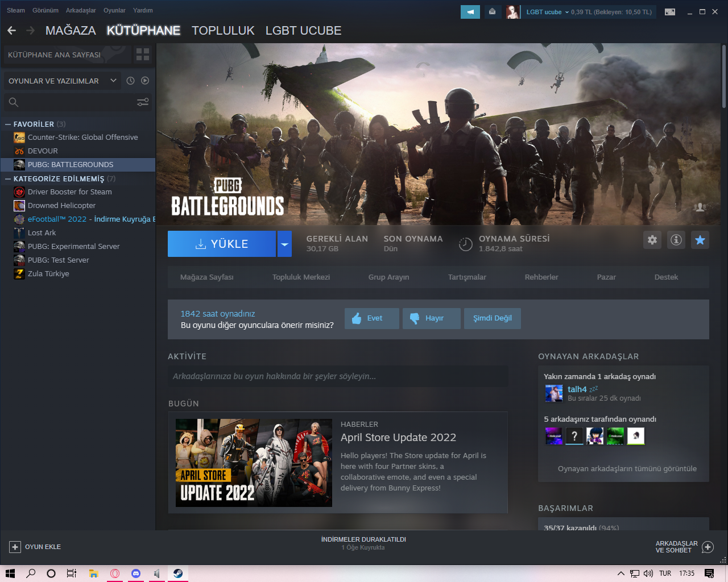This screenshot has height=582, width=728.
Task: Open April Store Update 2022 news thumbnail
Action: tap(254, 463)
